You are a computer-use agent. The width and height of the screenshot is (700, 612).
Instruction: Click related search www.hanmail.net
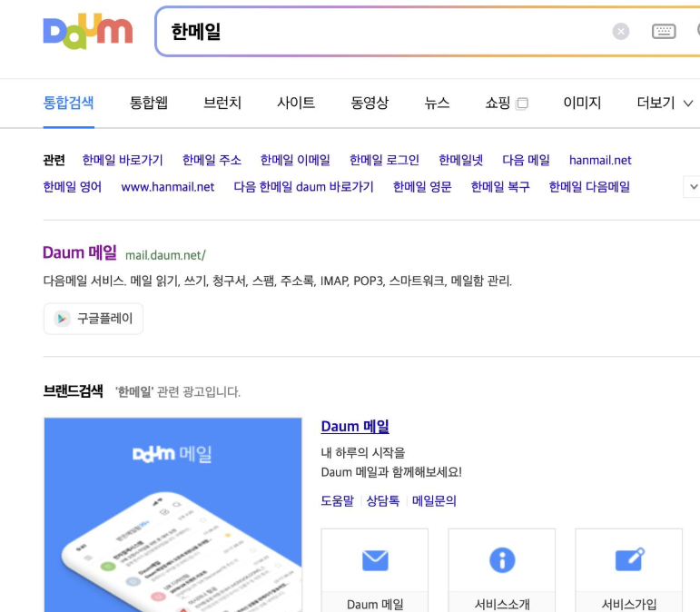pyautogui.click(x=168, y=187)
